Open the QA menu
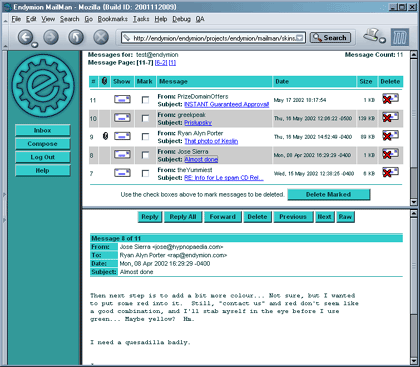The height and width of the screenshot is (367, 420). coord(200,19)
